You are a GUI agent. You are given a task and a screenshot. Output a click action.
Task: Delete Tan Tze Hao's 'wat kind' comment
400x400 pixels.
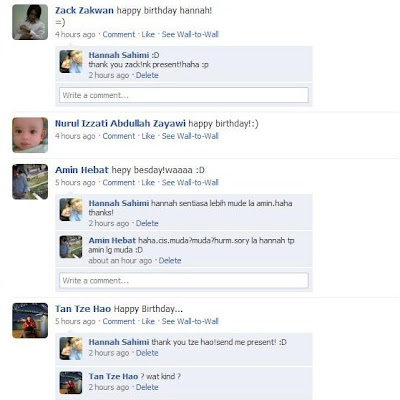point(147,387)
